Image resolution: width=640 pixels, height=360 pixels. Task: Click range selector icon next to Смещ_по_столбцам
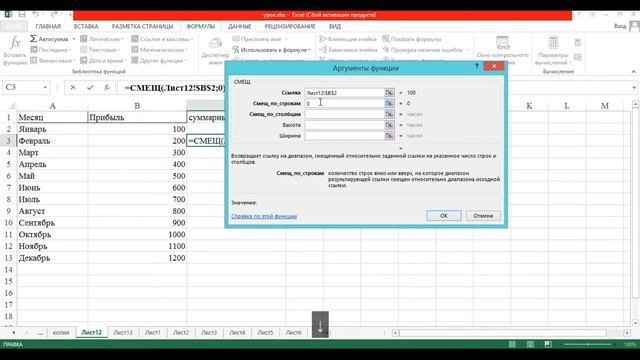click(389, 114)
